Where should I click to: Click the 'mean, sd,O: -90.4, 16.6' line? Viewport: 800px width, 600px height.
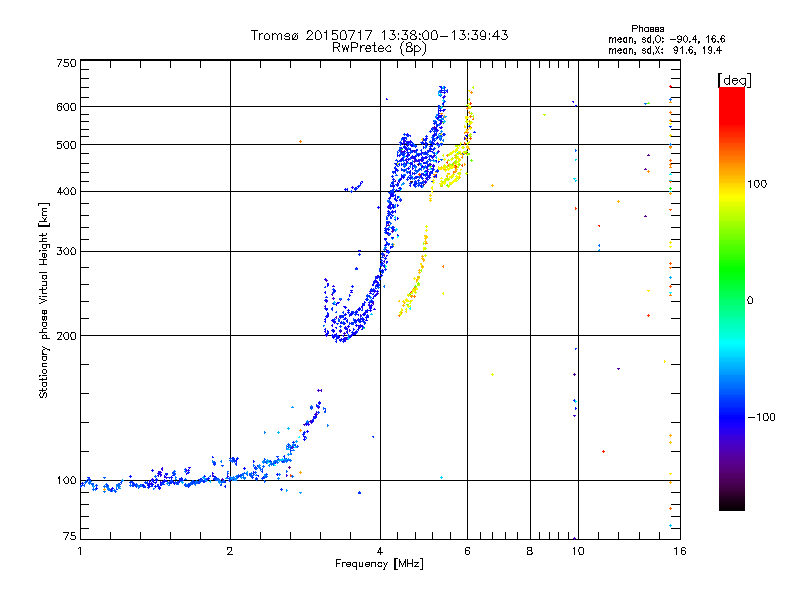(666, 39)
